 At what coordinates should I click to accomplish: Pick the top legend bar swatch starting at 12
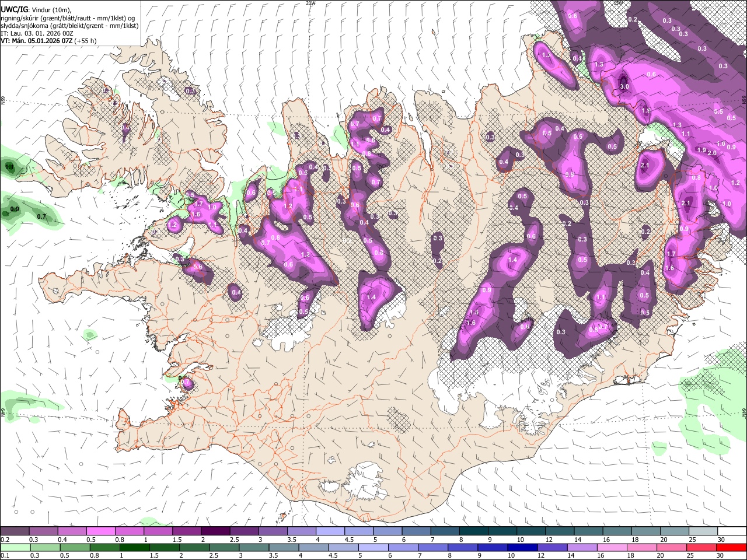[x=560, y=531]
